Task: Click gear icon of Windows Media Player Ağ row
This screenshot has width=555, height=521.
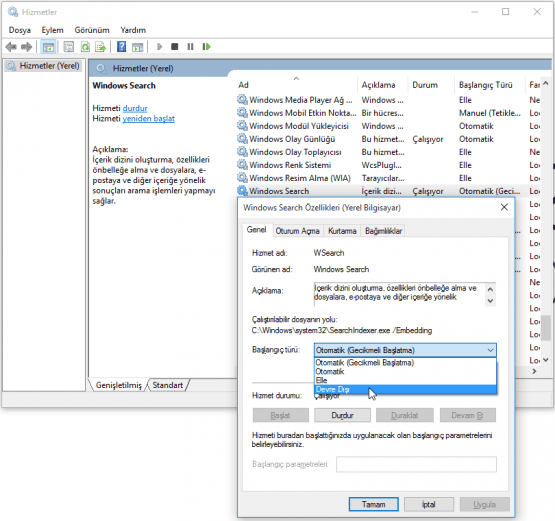Action: [x=242, y=99]
